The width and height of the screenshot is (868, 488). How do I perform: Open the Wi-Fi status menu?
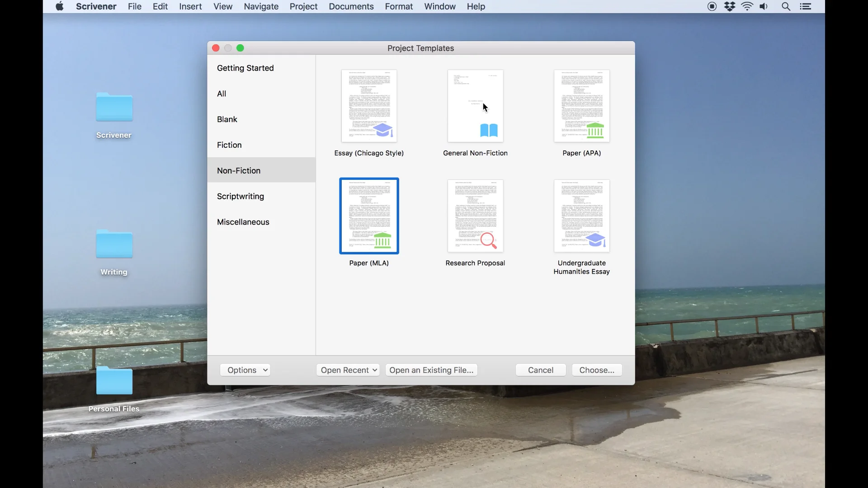point(747,6)
